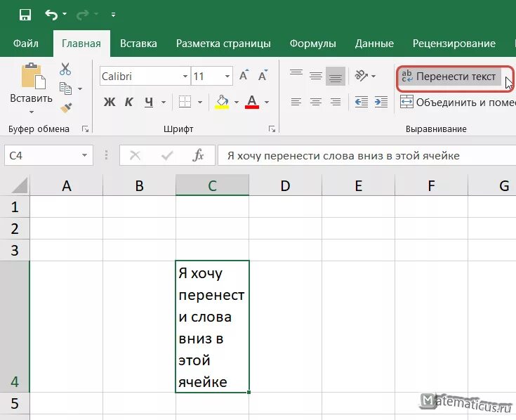The image size is (516, 420).
Task: Click the Calibri font name field
Action: coord(140,77)
